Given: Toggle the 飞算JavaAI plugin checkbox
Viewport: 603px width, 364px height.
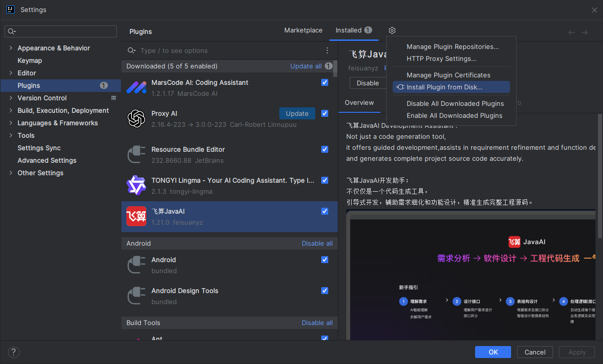Looking at the screenshot, I should [325, 211].
